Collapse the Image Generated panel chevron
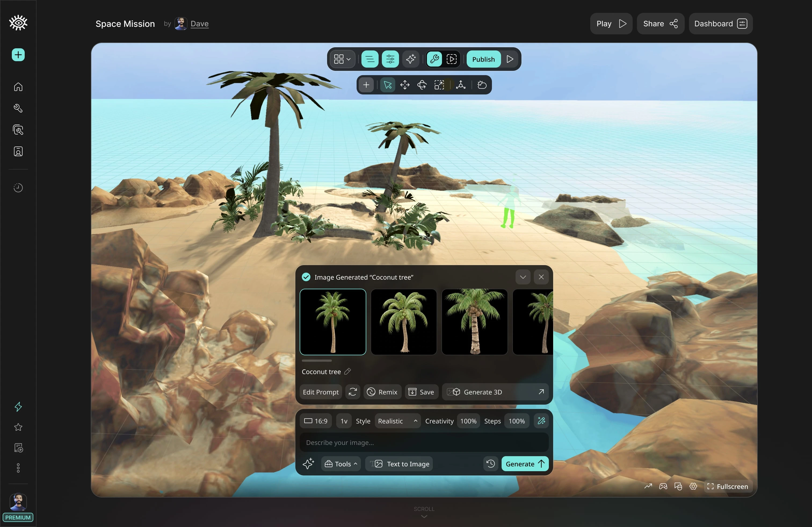The width and height of the screenshot is (812, 527). [523, 277]
